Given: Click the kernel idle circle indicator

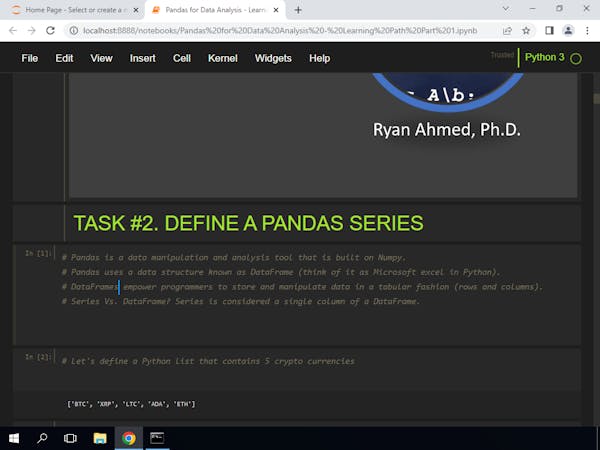Looking at the screenshot, I should pyautogui.click(x=576, y=59).
